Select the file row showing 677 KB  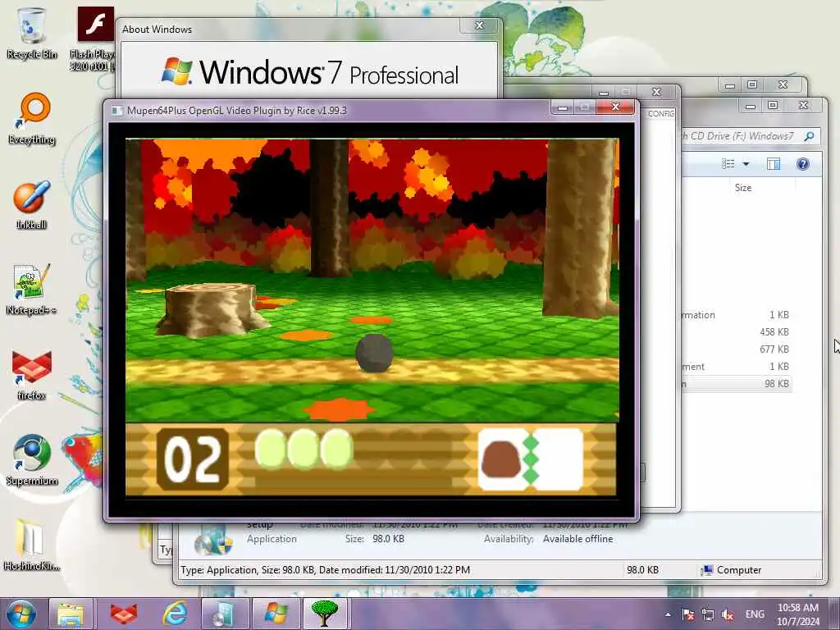(737, 349)
